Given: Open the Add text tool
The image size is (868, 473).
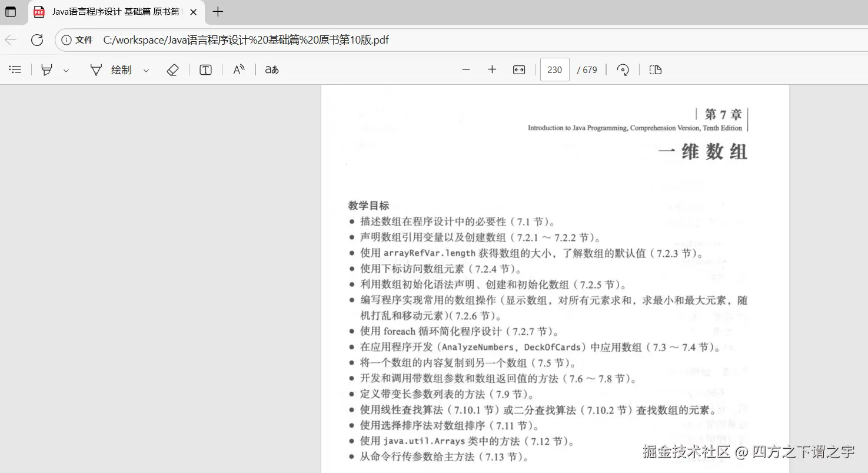Looking at the screenshot, I should click(x=205, y=70).
